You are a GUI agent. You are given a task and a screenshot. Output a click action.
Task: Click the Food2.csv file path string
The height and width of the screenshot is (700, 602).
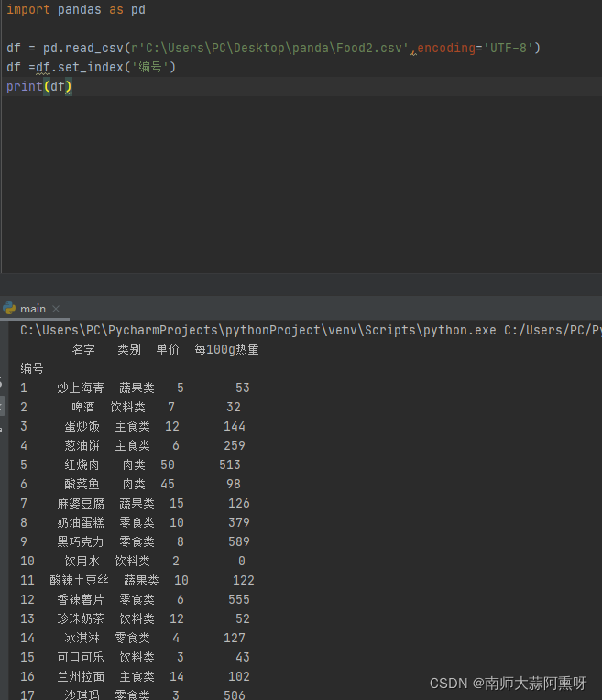270,48
